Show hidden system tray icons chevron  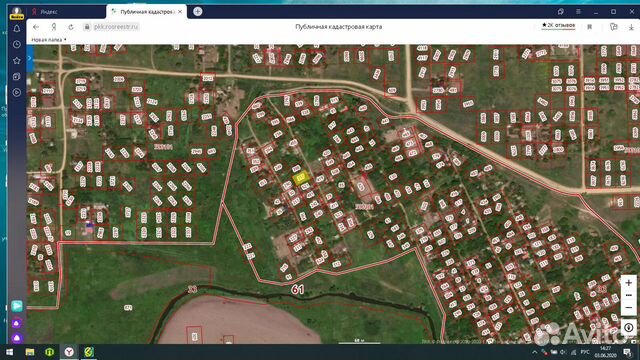[x=535, y=352]
